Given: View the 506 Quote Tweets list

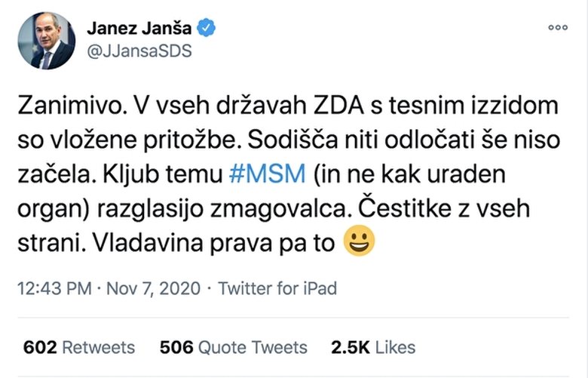Looking at the screenshot, I should [234, 346].
